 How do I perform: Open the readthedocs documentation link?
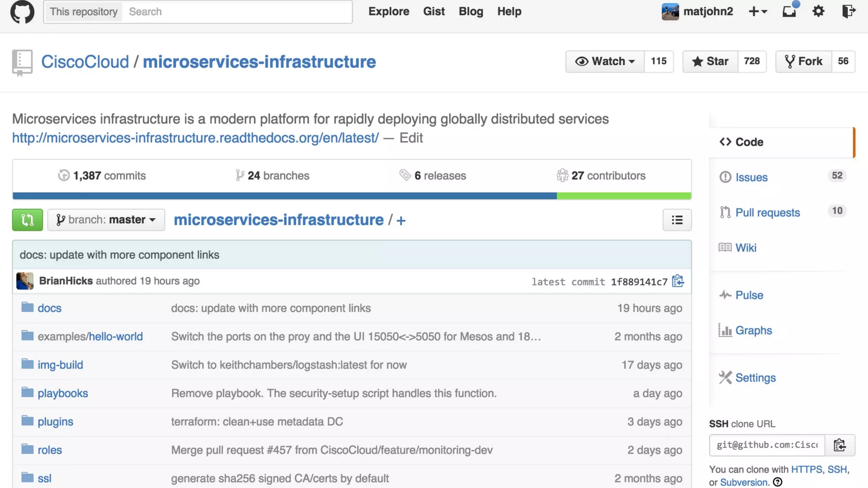point(195,138)
